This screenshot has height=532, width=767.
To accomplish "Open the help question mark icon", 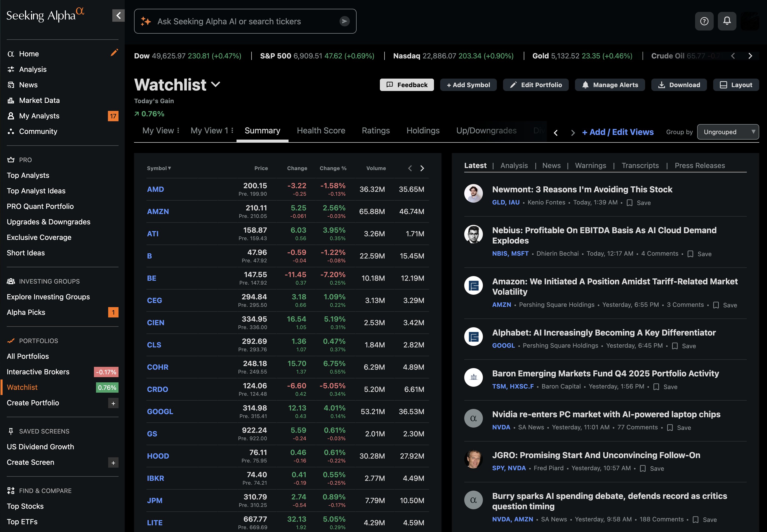I will [704, 21].
